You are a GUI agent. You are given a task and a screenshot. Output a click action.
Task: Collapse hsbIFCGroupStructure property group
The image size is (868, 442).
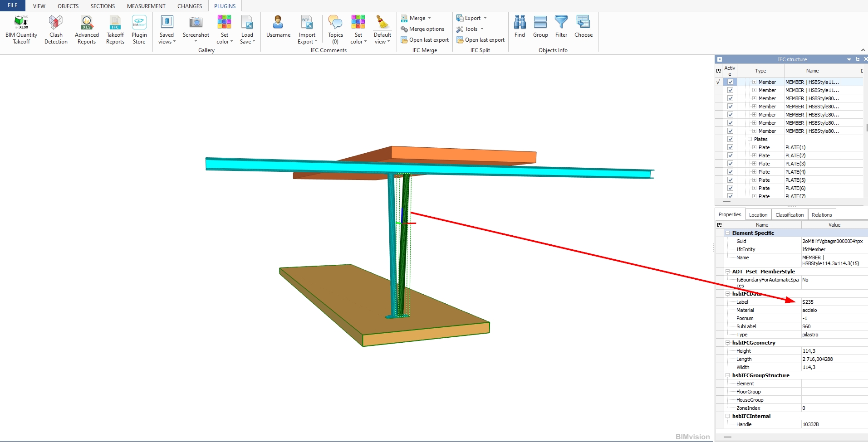pyautogui.click(x=727, y=375)
